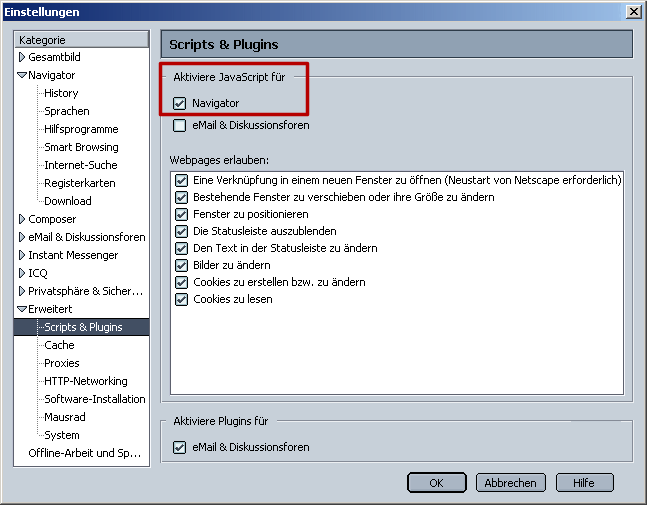Disable plugins for eMail & Diskussionsforen

click(180, 447)
